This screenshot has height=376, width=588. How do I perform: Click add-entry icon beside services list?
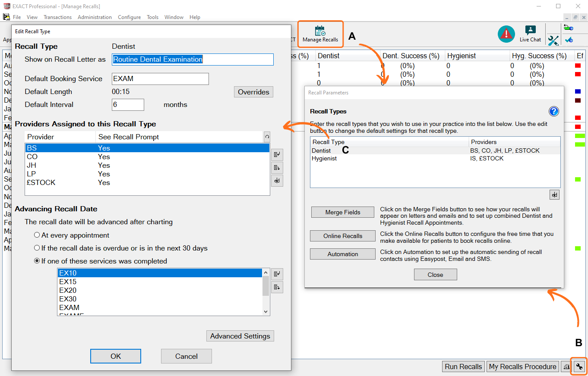pyautogui.click(x=277, y=273)
